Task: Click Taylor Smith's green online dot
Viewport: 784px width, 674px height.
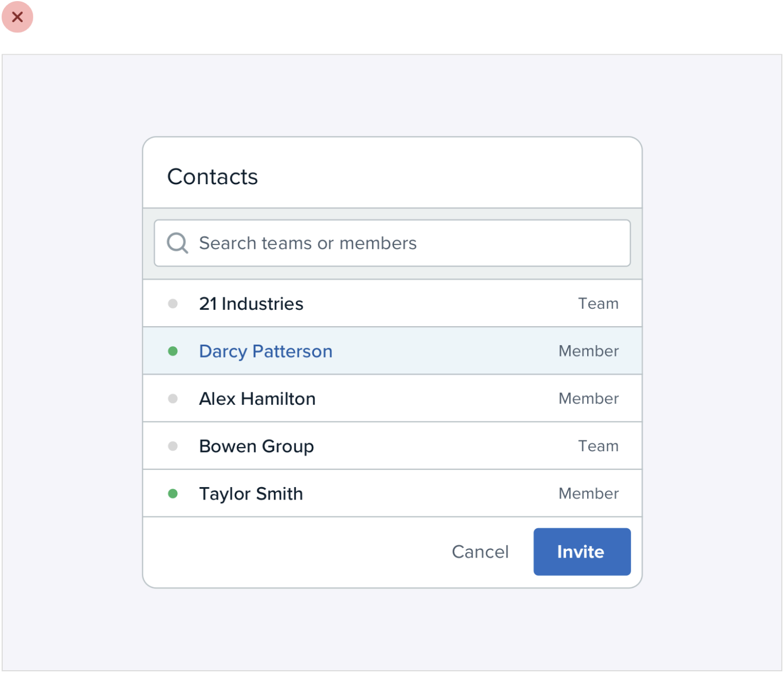Action: pos(173,494)
